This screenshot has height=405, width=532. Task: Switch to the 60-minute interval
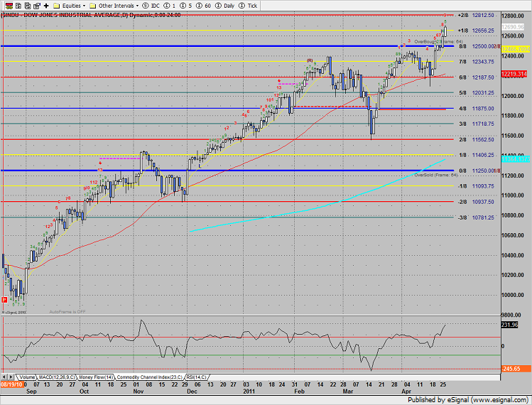point(203,6)
